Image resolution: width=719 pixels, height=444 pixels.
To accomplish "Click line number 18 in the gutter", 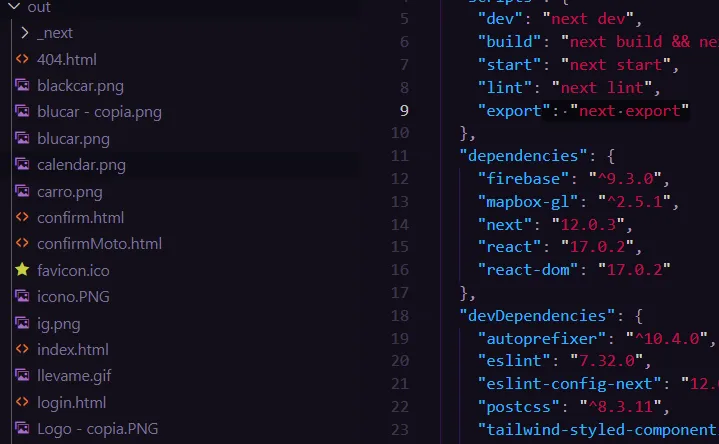I will tap(400, 316).
